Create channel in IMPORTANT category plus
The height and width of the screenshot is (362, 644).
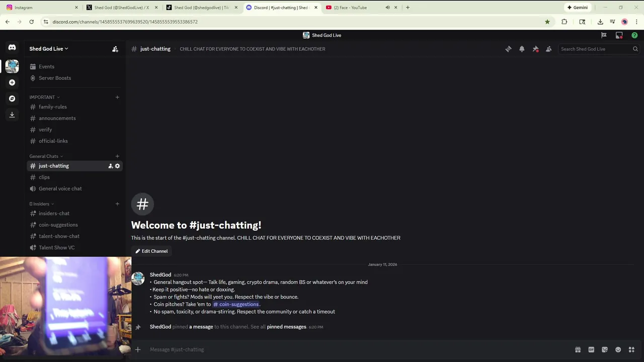pyautogui.click(x=117, y=97)
